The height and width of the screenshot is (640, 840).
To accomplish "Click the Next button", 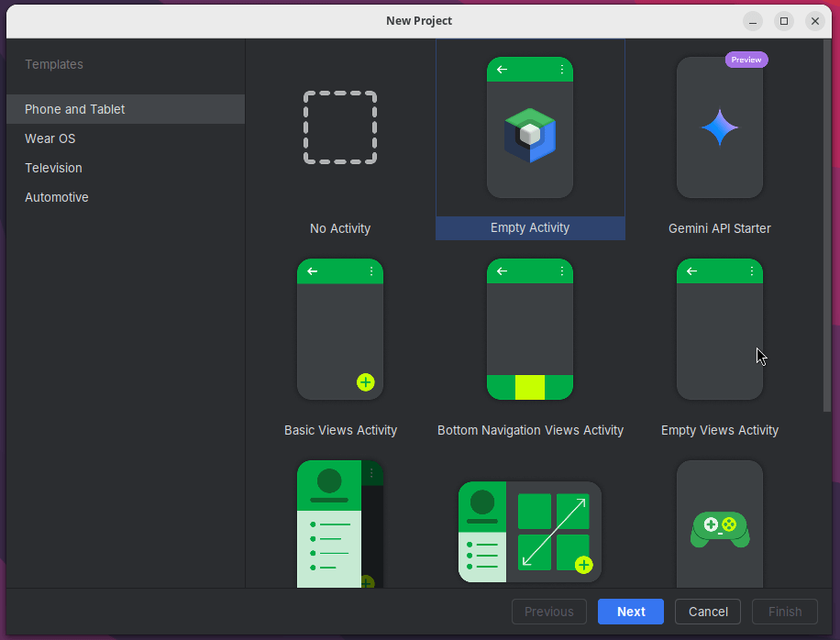I will tap(631, 612).
